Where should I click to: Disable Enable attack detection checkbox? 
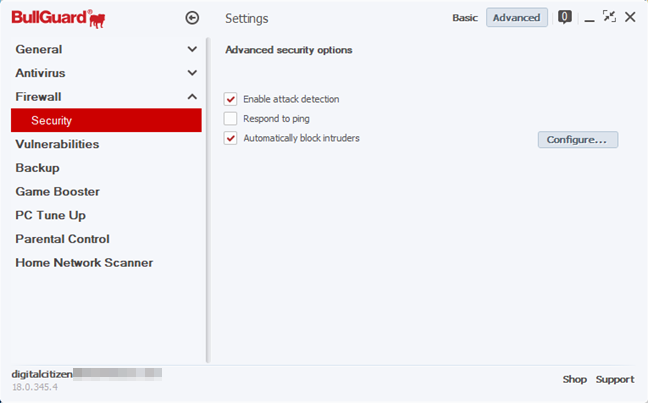pyautogui.click(x=230, y=99)
